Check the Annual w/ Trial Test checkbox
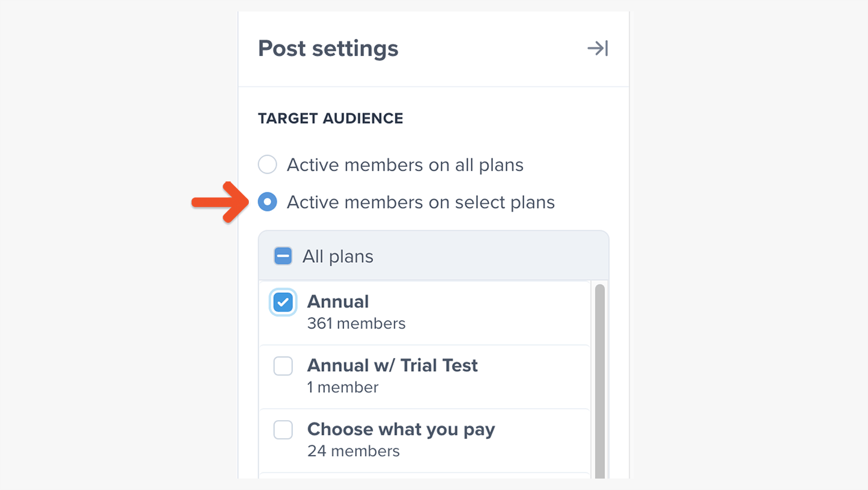868x490 pixels. point(283,366)
